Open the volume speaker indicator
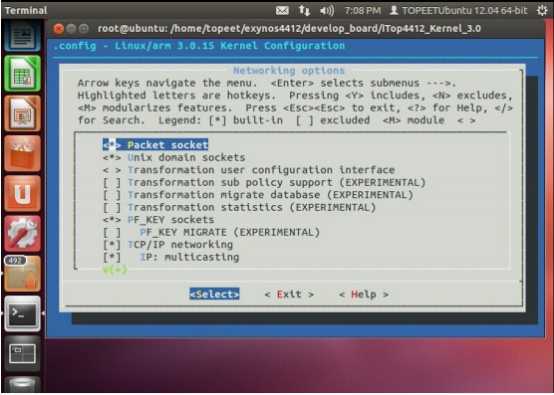 (x=326, y=11)
